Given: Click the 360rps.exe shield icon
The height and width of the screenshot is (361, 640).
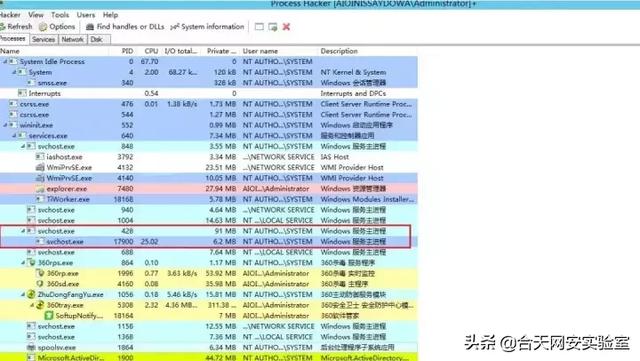Looking at the screenshot, I should 31,263.
